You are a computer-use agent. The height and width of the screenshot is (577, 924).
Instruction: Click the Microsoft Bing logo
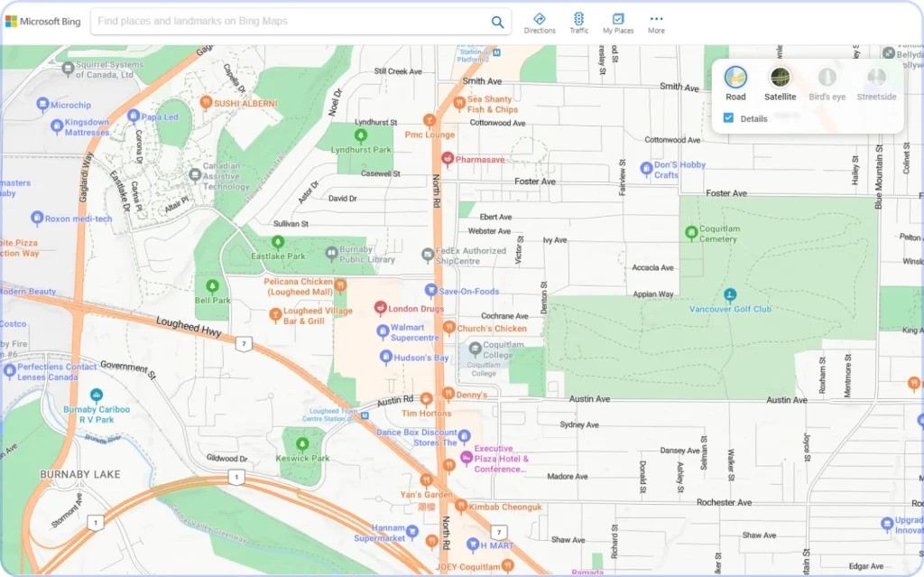pos(43,22)
